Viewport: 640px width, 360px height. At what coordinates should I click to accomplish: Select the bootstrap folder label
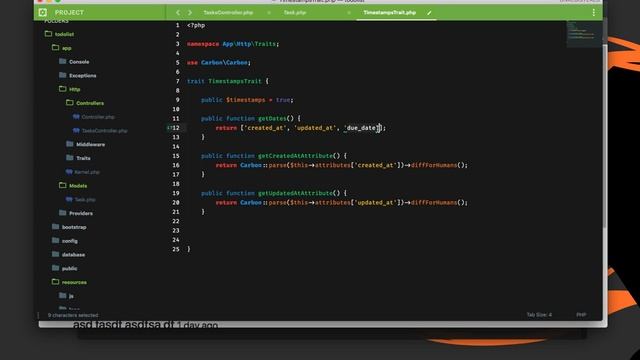(74, 227)
